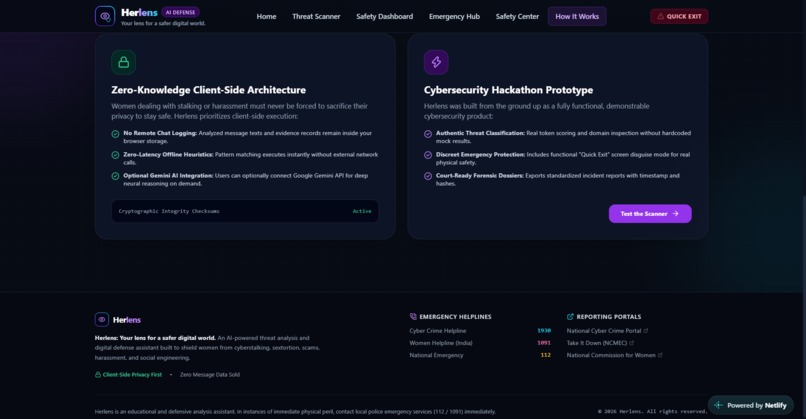The image size is (806, 419).
Task: Click the external-link icon beside Reporting Portals
Action: click(570, 317)
